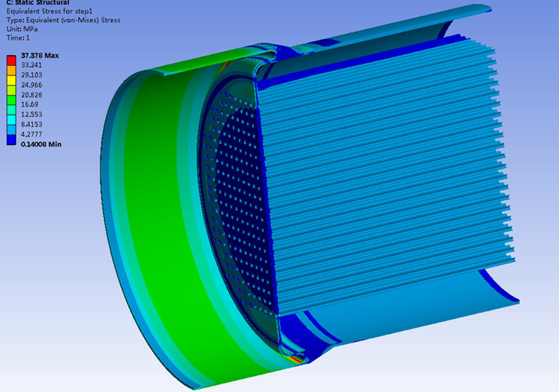Screen dimensions: 559x392
Task: Select the orange band of the stress legend
Action: click(x=12, y=70)
